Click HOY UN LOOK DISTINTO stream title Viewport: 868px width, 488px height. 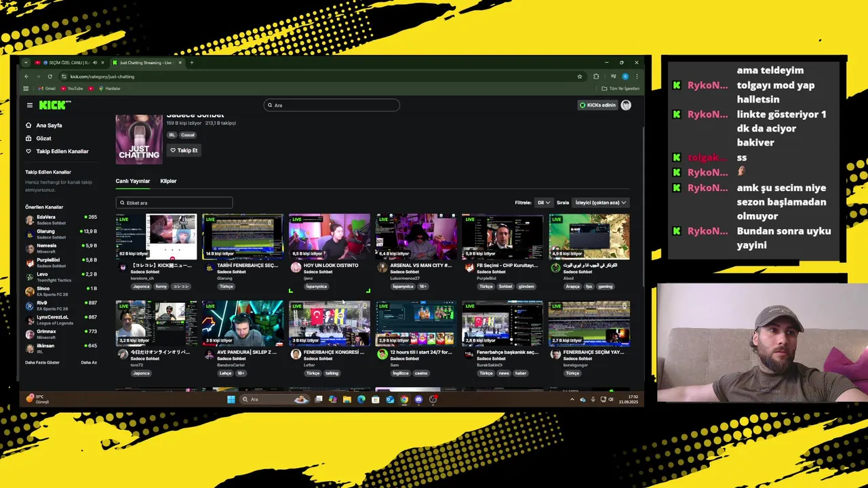331,266
